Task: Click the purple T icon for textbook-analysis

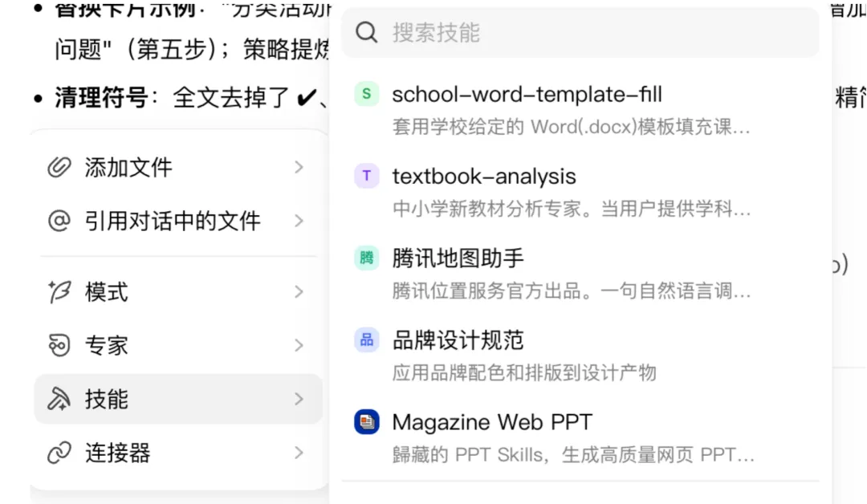Action: [x=367, y=176]
